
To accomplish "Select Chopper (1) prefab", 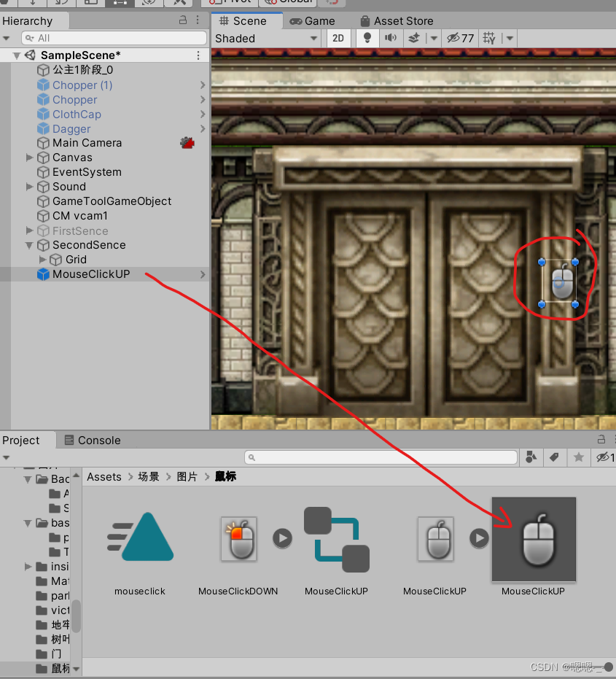I will 82,85.
